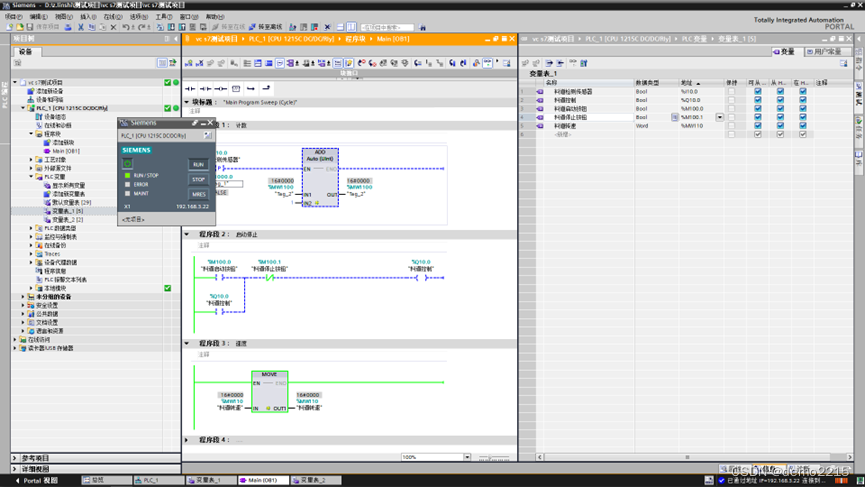Image resolution: width=865 pixels, height=487 pixels.
Task: Click STOP button on CPU operator panel
Action: tap(198, 179)
